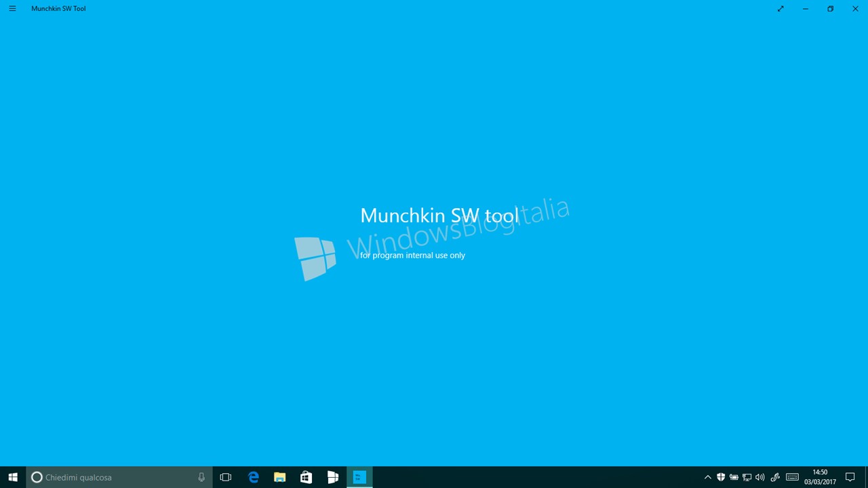This screenshot has height=488, width=868.
Task: Click the 'for program internal use only' text
Action: (412, 256)
